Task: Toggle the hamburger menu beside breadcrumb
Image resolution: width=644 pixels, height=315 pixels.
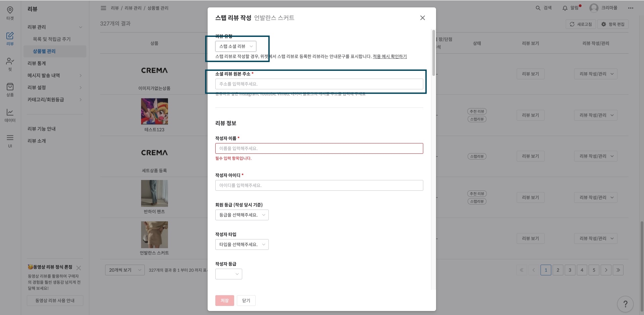Action: click(103, 8)
